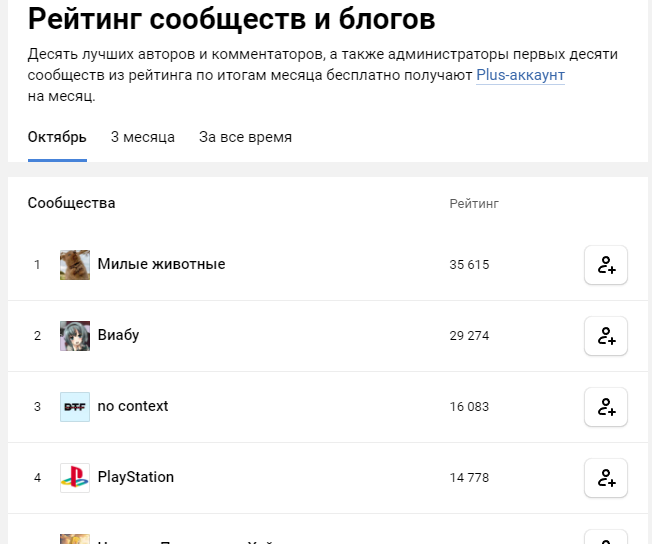The width and height of the screenshot is (652, 544).
Task: Go to Виабу community page
Action: (x=118, y=335)
